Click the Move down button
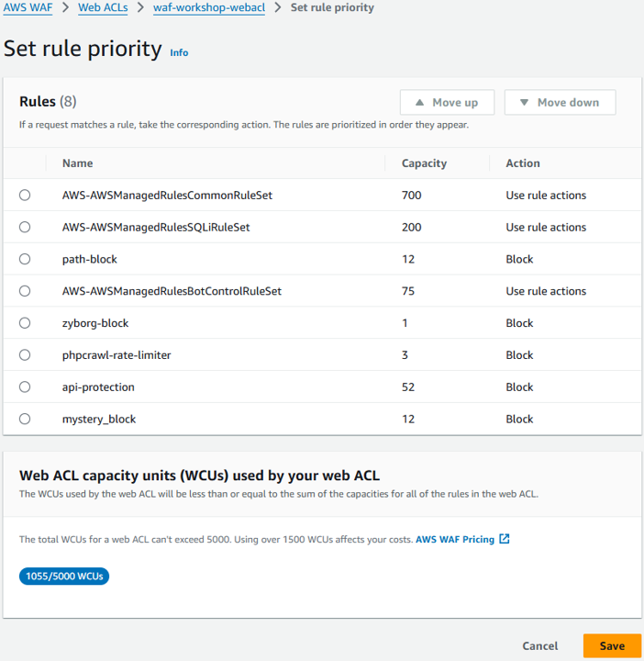This screenshot has width=644, height=661. pos(560,103)
